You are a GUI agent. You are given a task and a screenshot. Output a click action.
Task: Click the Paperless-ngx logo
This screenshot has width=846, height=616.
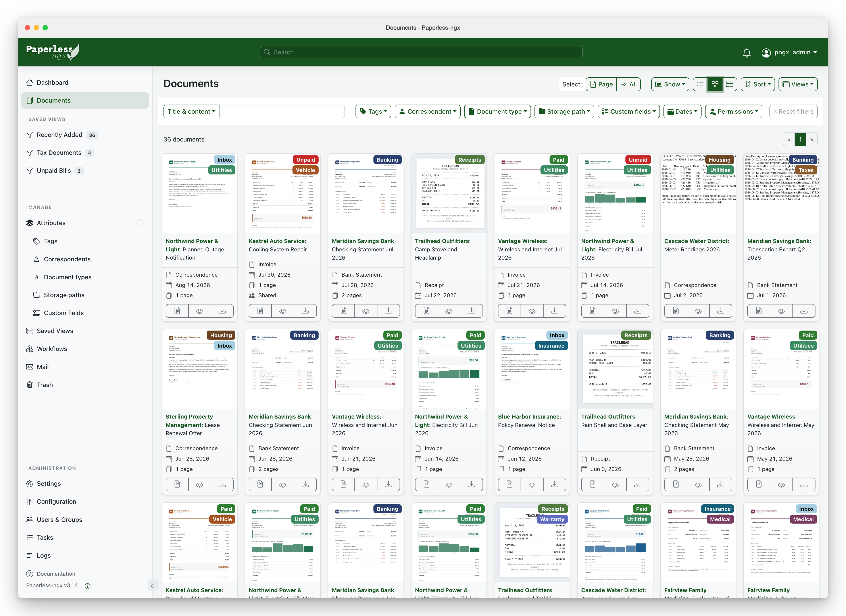(53, 52)
